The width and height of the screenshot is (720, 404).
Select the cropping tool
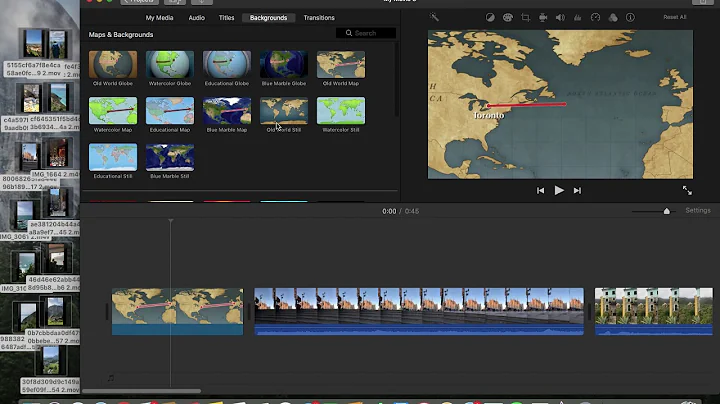[525, 17]
